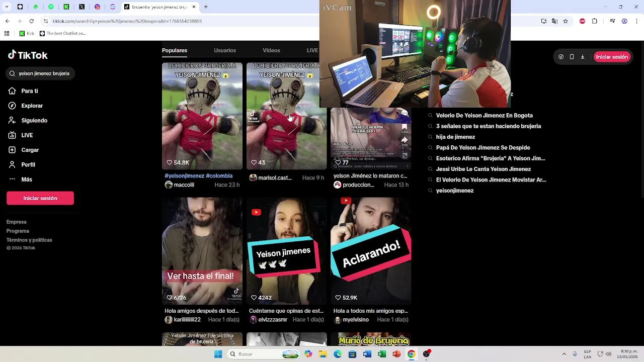
Task: Open the LIVE section from the sidebar
Action: point(21,135)
